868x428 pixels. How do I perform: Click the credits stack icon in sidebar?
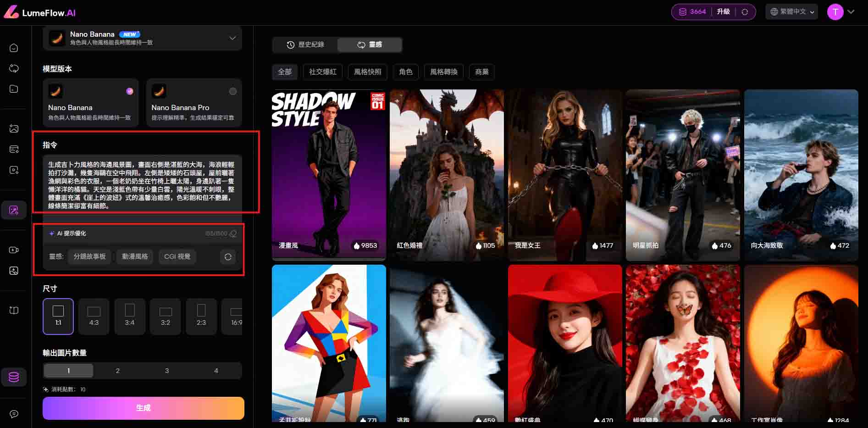(14, 377)
